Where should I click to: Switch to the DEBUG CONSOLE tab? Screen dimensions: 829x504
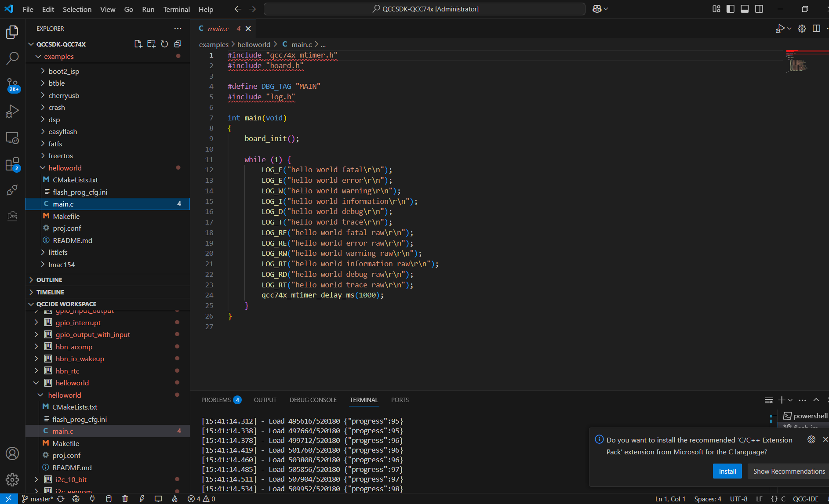313,400
